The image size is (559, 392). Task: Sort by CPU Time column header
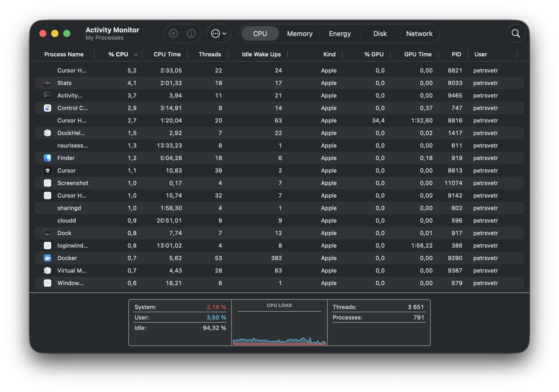167,55
